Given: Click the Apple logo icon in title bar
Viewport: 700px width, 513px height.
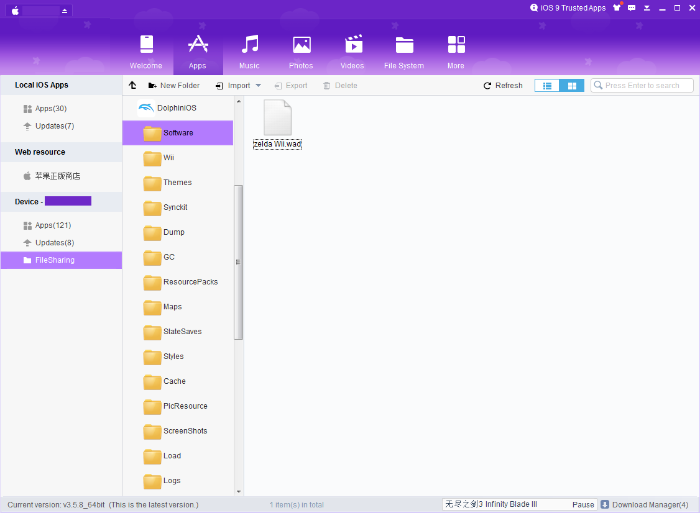Looking at the screenshot, I should [x=15, y=11].
